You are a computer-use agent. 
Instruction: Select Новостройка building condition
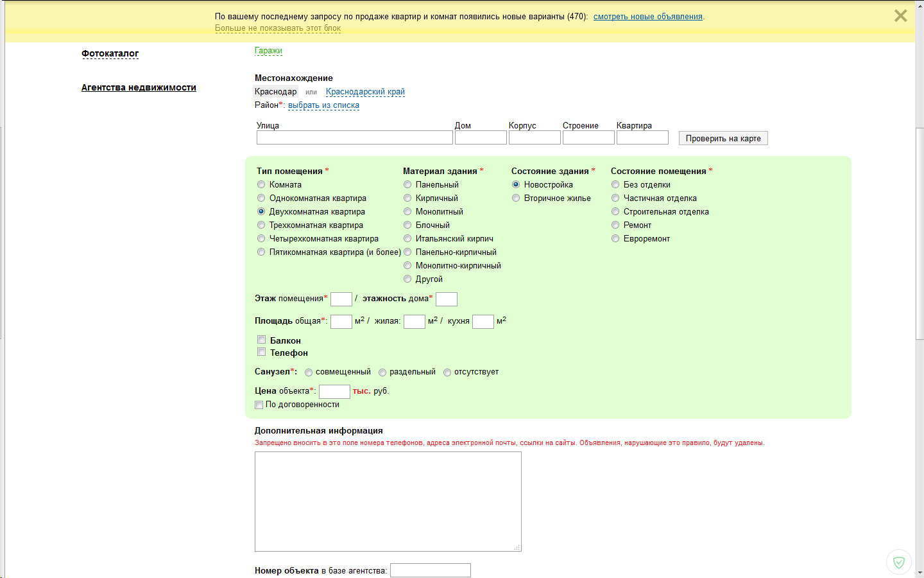click(x=516, y=184)
